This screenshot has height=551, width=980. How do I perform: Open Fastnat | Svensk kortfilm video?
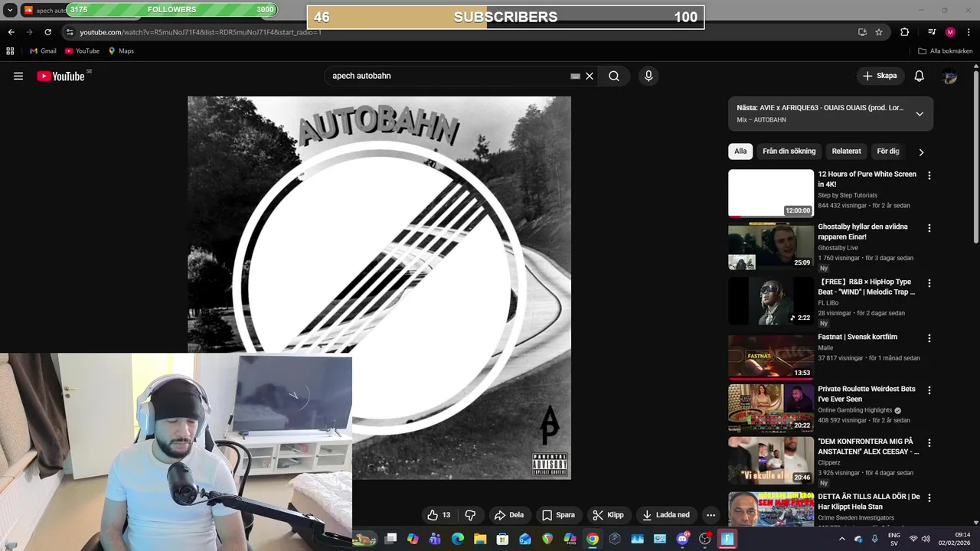tap(771, 357)
